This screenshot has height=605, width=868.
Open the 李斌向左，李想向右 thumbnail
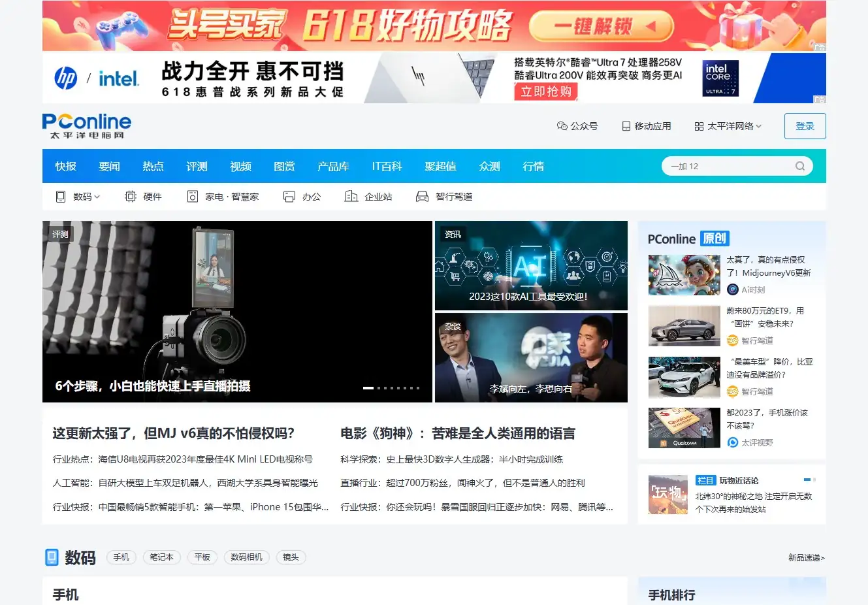tap(531, 357)
